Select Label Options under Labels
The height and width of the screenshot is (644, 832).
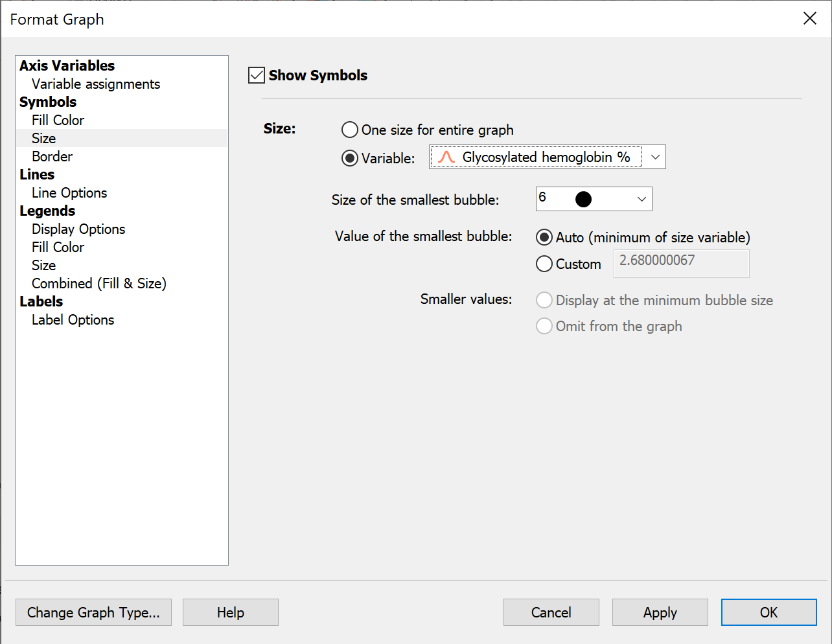(72, 319)
